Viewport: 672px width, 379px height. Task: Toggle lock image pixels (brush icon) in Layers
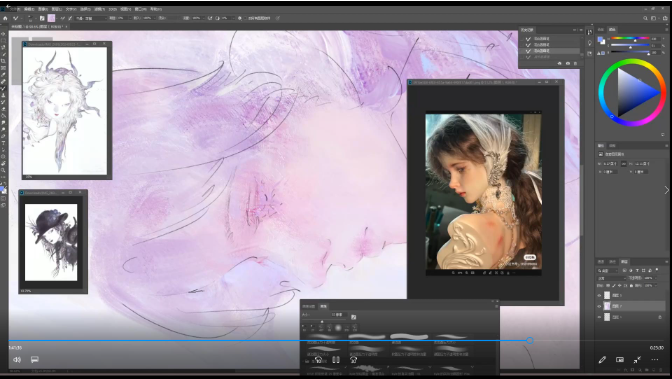click(x=614, y=286)
